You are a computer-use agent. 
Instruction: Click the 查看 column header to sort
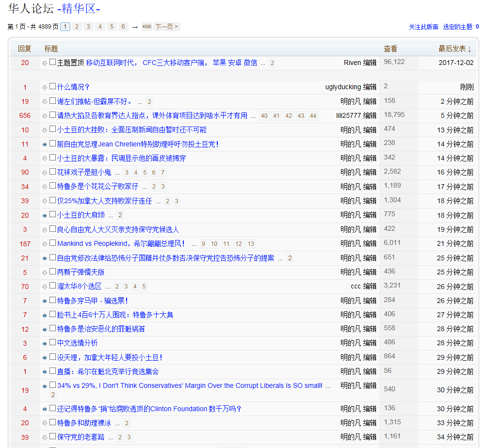coord(390,48)
